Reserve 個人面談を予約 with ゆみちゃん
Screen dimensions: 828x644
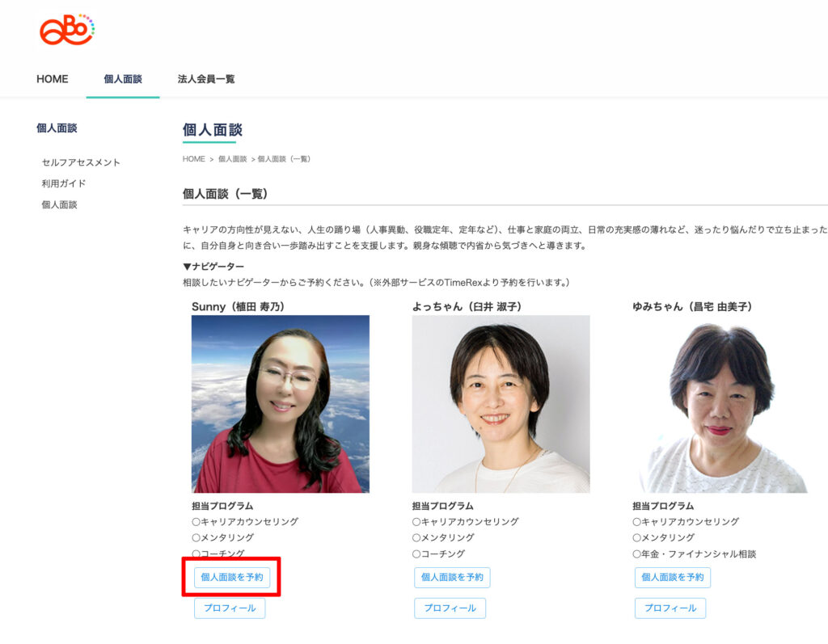click(x=673, y=577)
